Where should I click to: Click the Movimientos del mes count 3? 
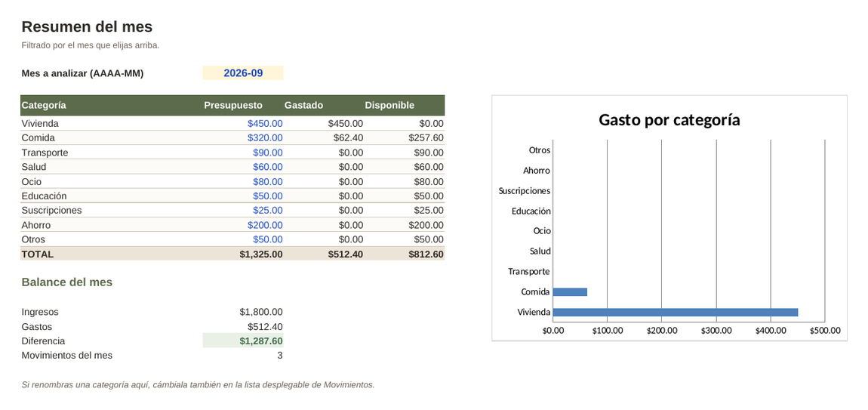pos(279,355)
